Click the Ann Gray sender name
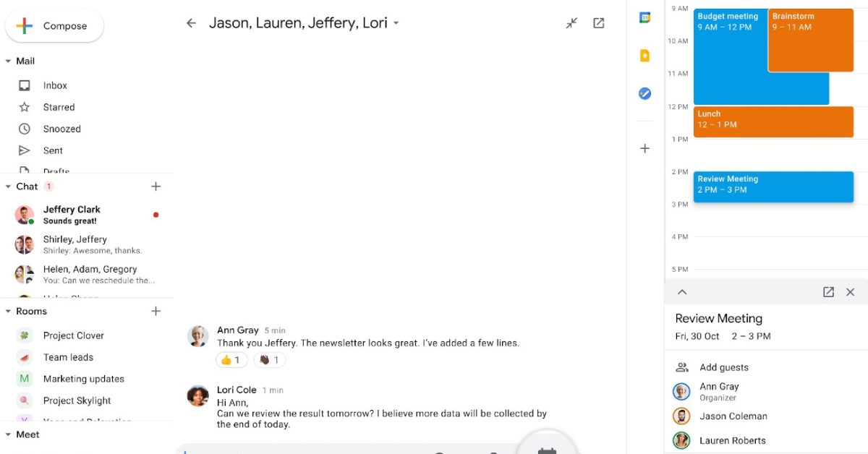Viewport: 868px width, 454px height. (238, 330)
